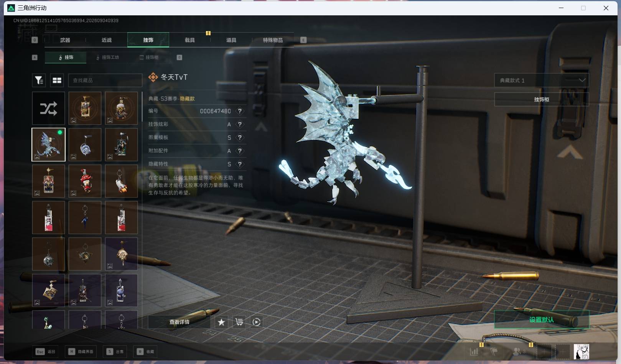The height and width of the screenshot is (364, 621).
Task: Switch the grid layout view icon
Action: [x=57, y=80]
